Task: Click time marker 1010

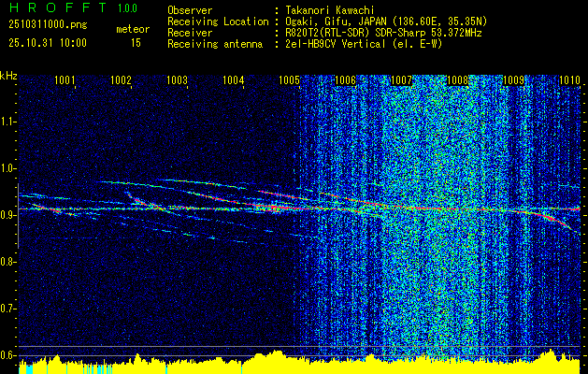Action: 569,79
